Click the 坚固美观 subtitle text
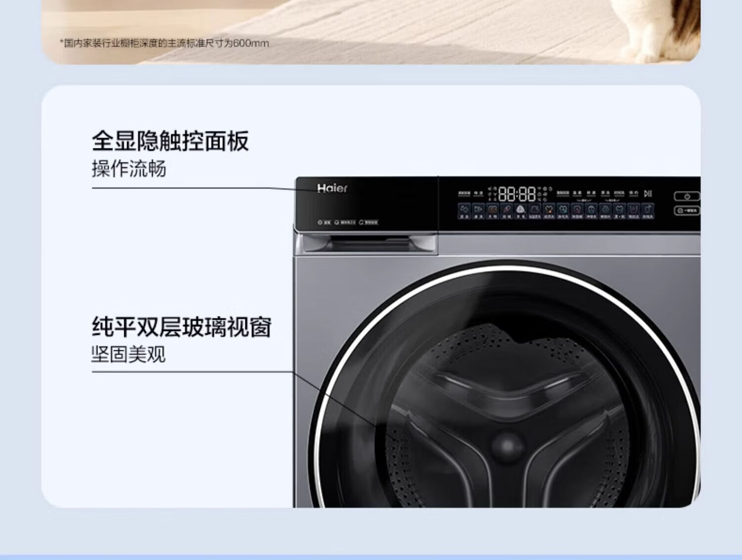742x560 pixels. (129, 354)
